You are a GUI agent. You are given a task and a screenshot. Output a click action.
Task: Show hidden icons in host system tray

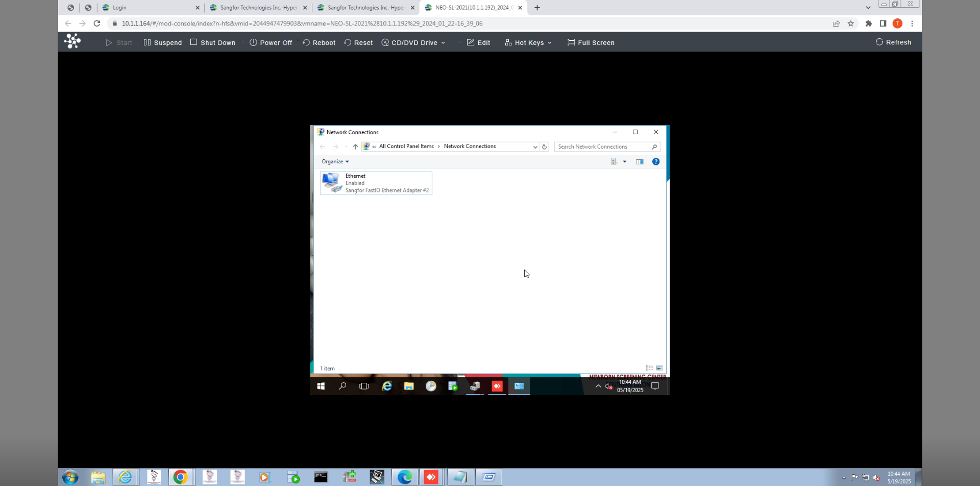pos(844,478)
